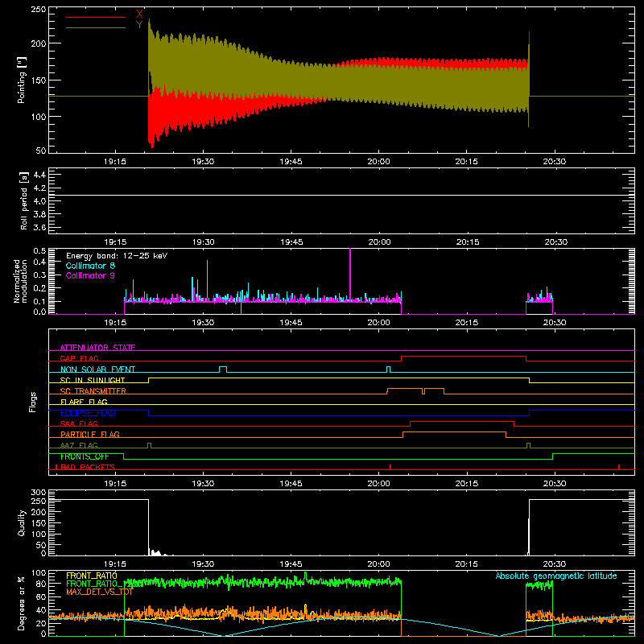
Task: Select the 'Roll period [s]' axis title
Action: (24, 200)
